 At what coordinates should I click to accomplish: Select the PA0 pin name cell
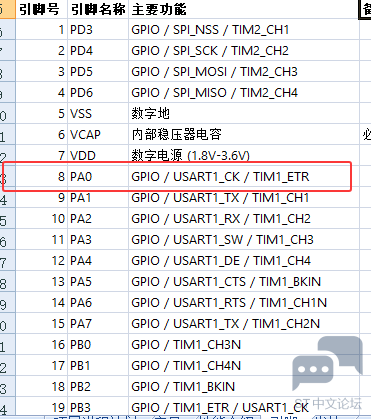(98, 177)
